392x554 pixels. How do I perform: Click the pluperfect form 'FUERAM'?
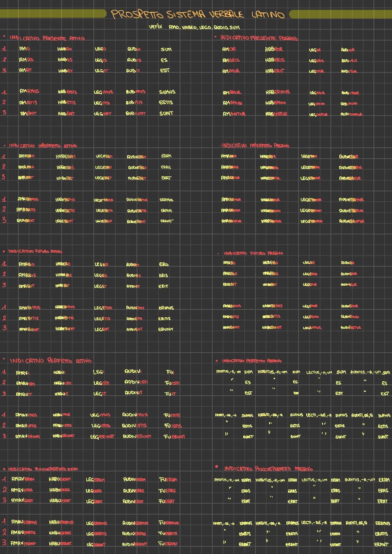pyautogui.click(x=168, y=480)
